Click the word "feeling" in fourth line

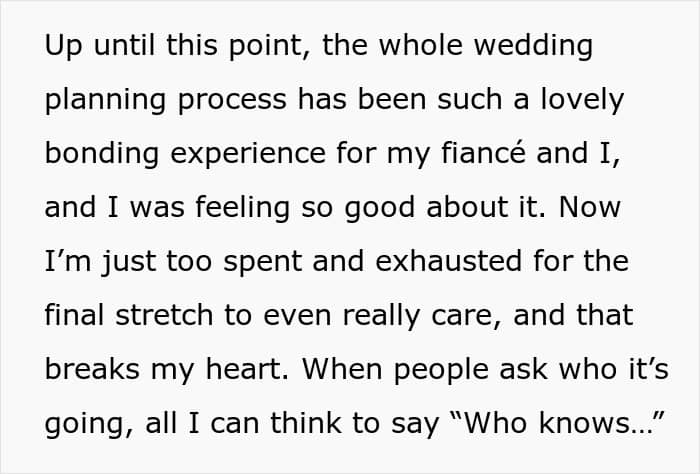(x=242, y=208)
